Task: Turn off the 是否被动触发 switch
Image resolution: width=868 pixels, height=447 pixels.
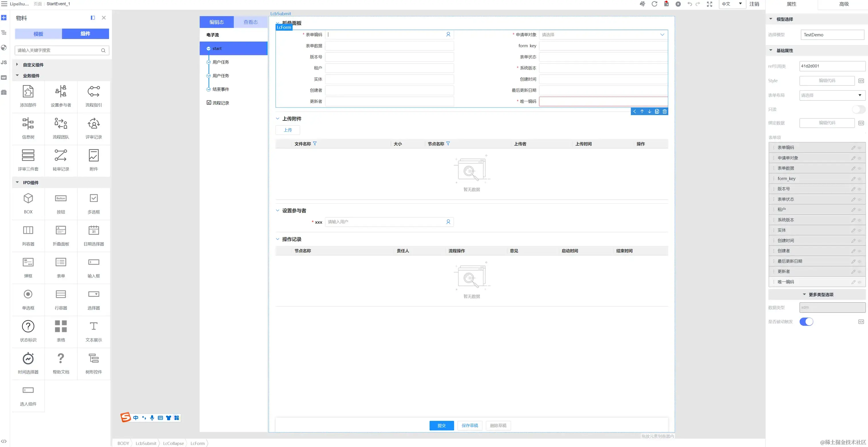Action: point(806,322)
